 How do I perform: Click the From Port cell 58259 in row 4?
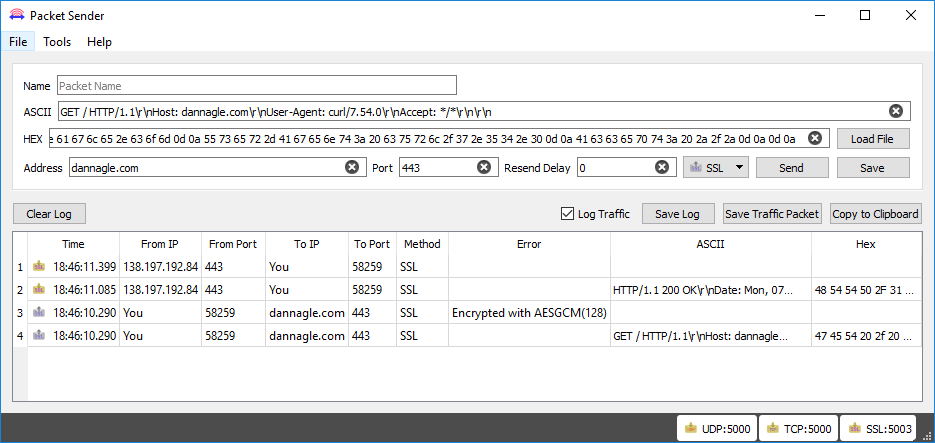click(233, 335)
